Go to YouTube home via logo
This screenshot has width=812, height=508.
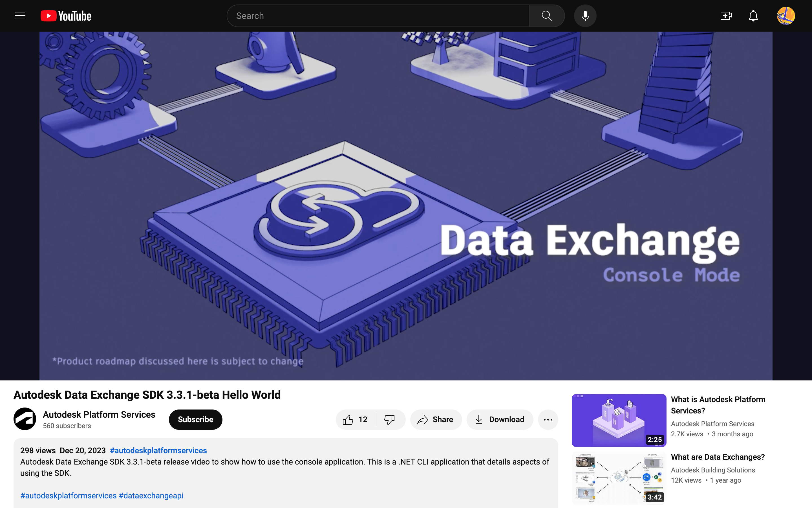point(66,16)
